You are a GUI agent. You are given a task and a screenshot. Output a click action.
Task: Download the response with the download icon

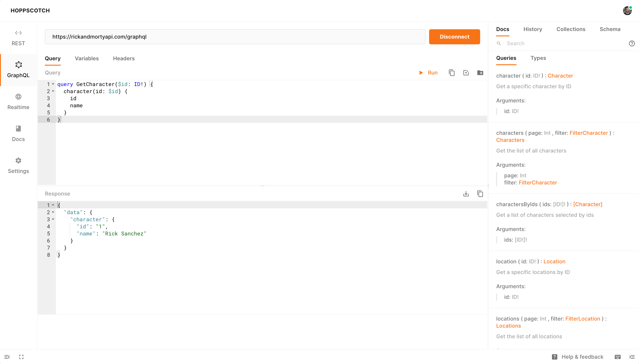(466, 194)
